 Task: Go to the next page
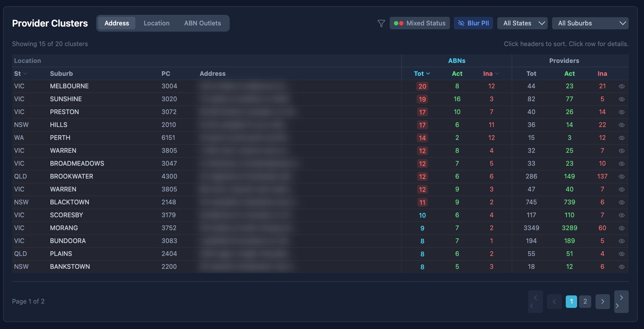point(603,301)
